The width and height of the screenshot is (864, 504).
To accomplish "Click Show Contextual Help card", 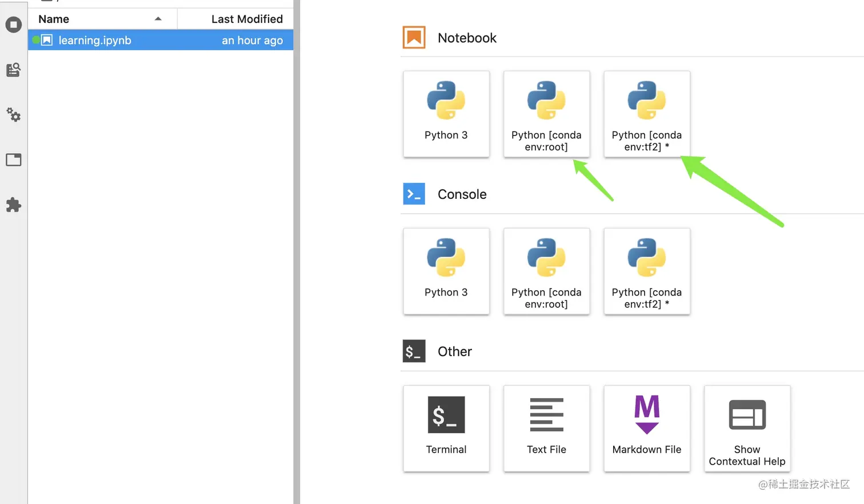I will 747,428.
